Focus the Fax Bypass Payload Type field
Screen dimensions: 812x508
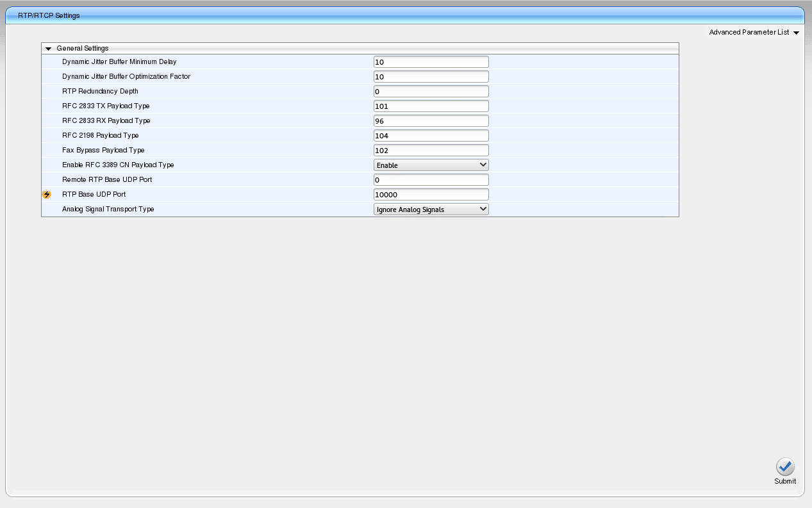431,150
